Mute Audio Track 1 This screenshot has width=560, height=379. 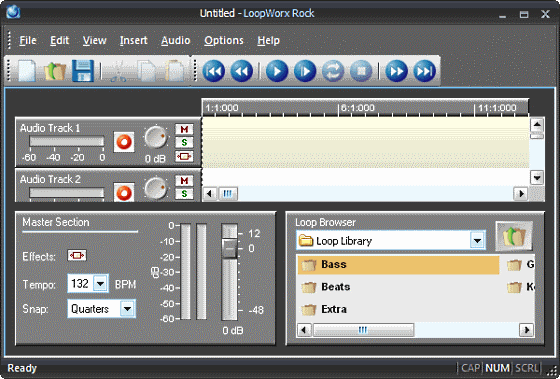tap(184, 129)
